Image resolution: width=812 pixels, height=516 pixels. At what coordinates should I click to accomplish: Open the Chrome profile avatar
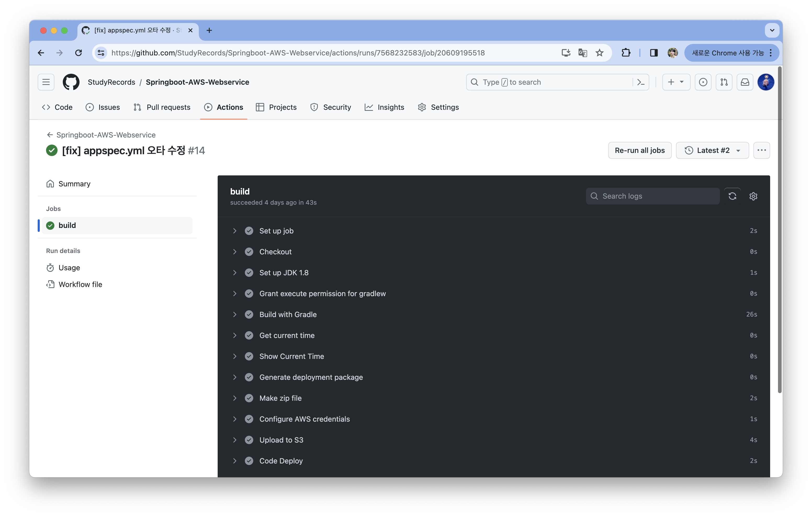point(672,53)
